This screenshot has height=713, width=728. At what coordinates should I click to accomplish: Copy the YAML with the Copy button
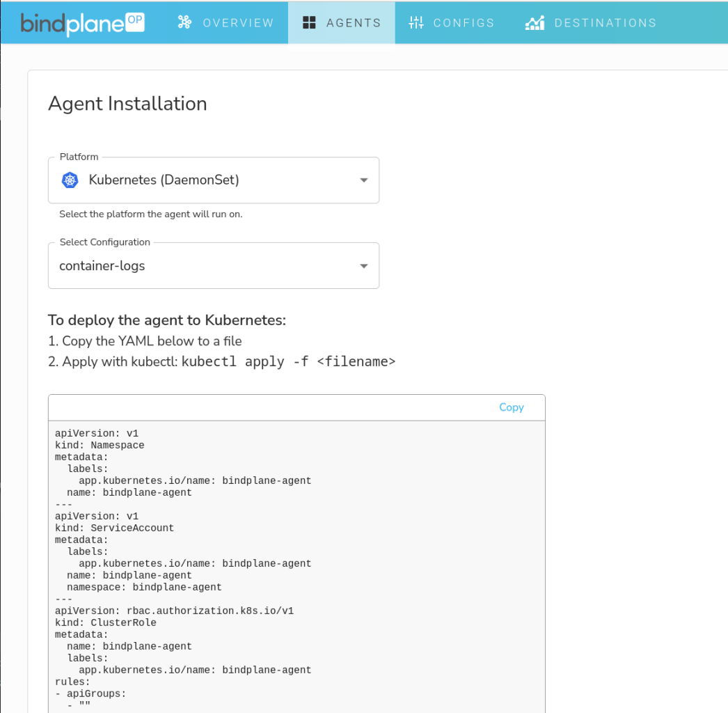[x=511, y=407]
